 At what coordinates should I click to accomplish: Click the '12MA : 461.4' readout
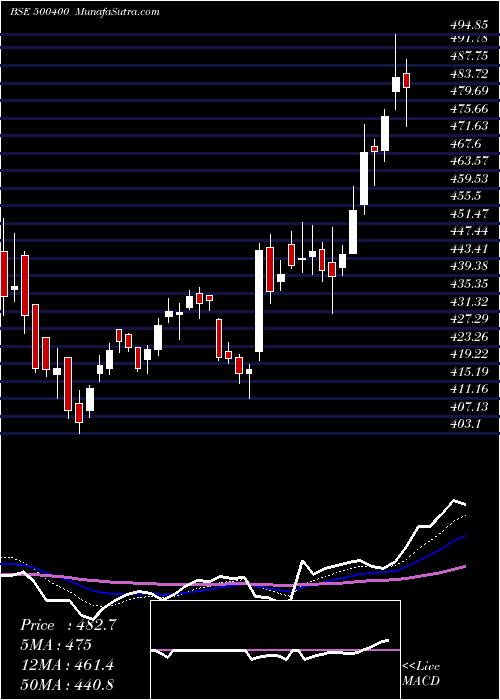(67, 665)
